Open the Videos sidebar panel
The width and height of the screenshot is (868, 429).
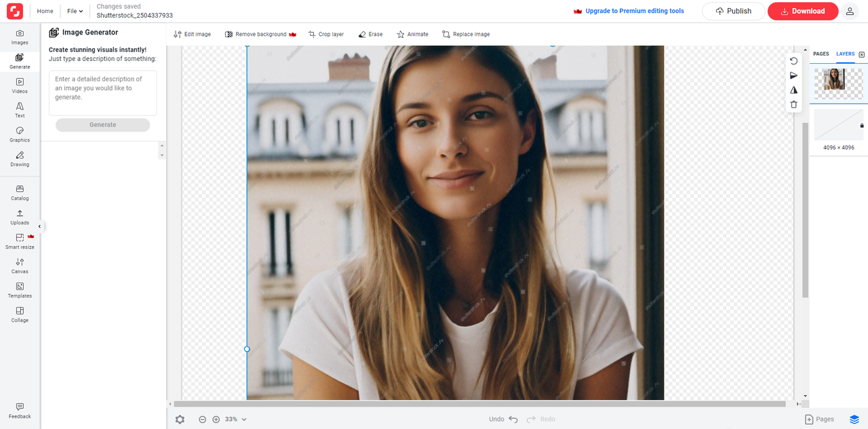(20, 86)
